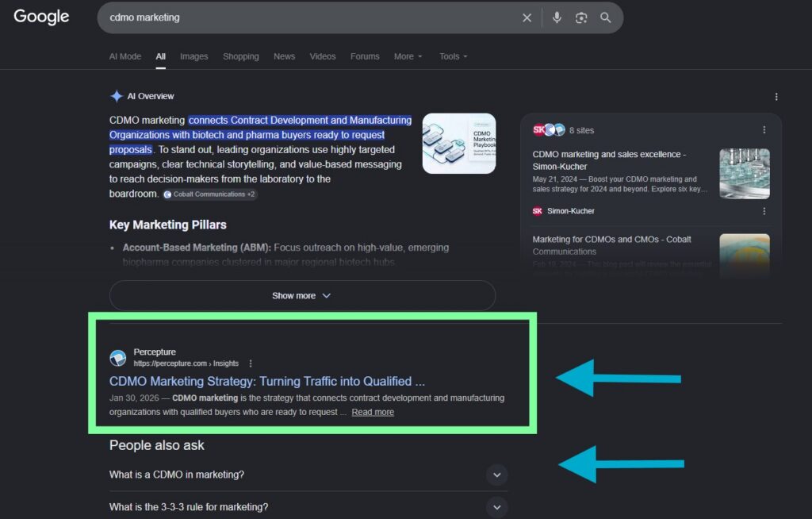
Task: Switch to the Shopping tab
Action: (241, 56)
